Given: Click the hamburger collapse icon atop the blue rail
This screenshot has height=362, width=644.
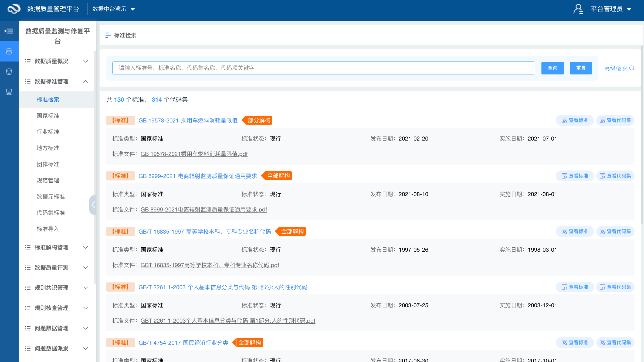Looking at the screenshot, I should pyautogui.click(x=9, y=31).
